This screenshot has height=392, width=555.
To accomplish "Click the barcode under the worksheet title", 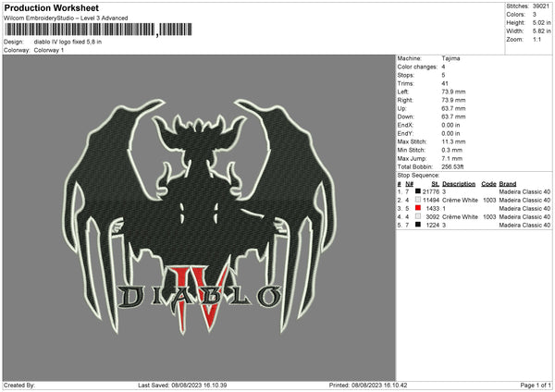I will click(x=98, y=30).
